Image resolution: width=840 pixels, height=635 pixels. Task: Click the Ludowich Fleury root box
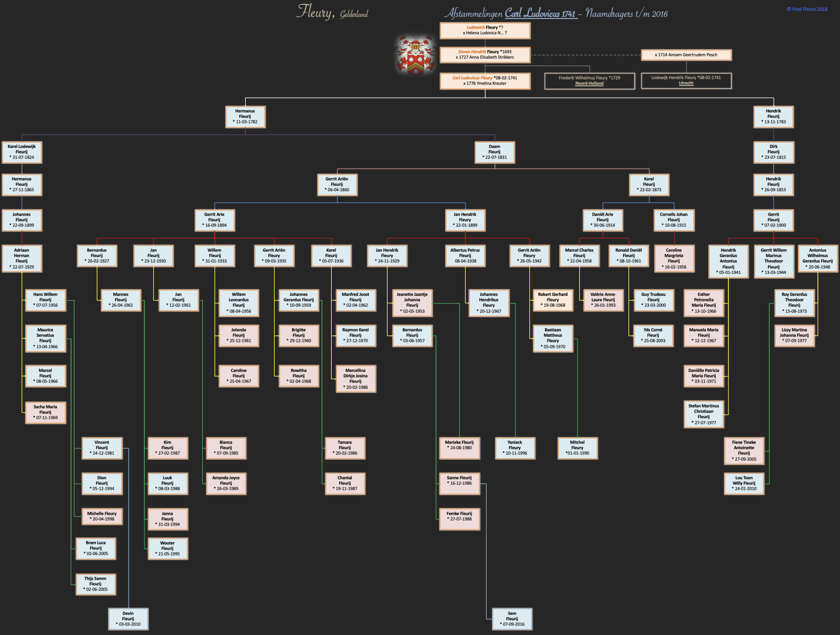485,31
